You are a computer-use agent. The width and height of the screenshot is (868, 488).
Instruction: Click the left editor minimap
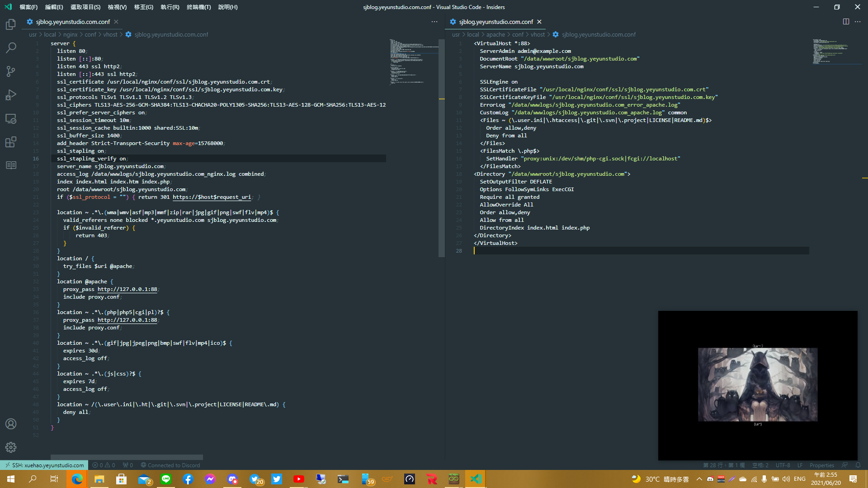pos(414,62)
